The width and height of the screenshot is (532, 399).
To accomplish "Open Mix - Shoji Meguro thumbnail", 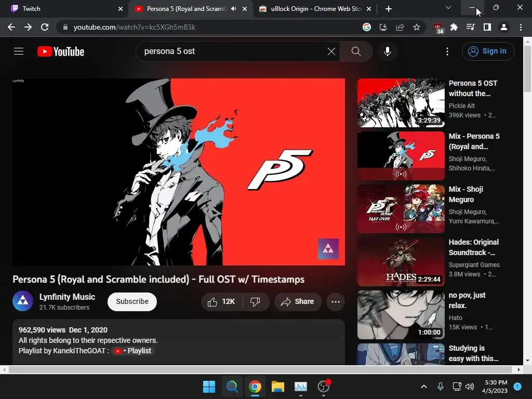I will pyautogui.click(x=401, y=209).
